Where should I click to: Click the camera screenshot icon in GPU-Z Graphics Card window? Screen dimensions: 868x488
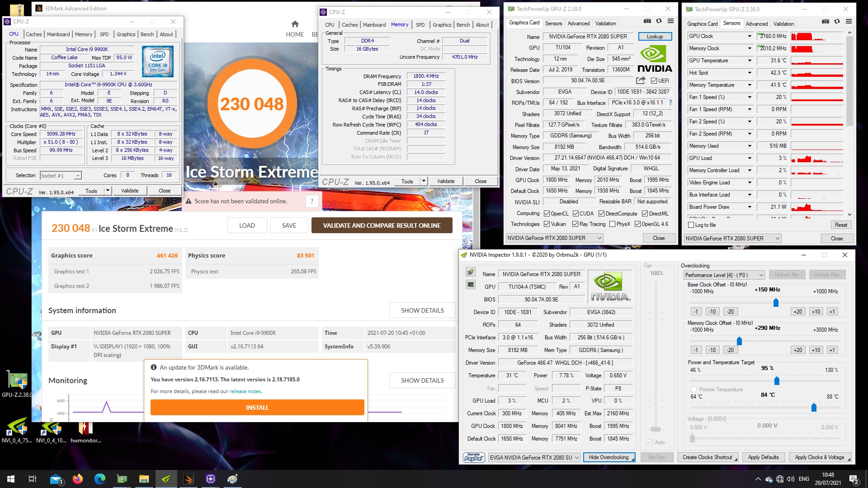tap(647, 21)
